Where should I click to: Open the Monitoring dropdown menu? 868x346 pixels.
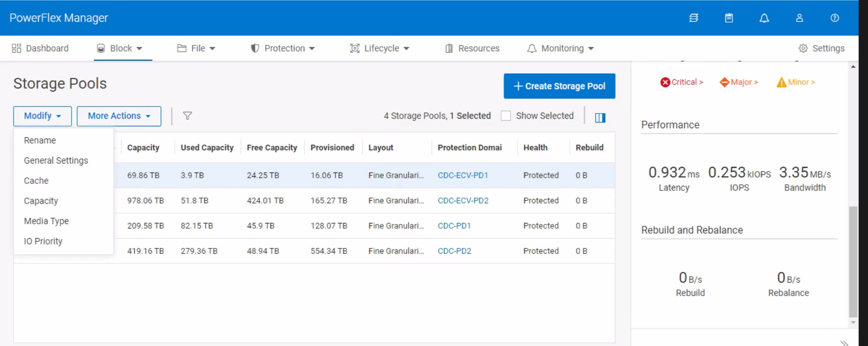(560, 48)
